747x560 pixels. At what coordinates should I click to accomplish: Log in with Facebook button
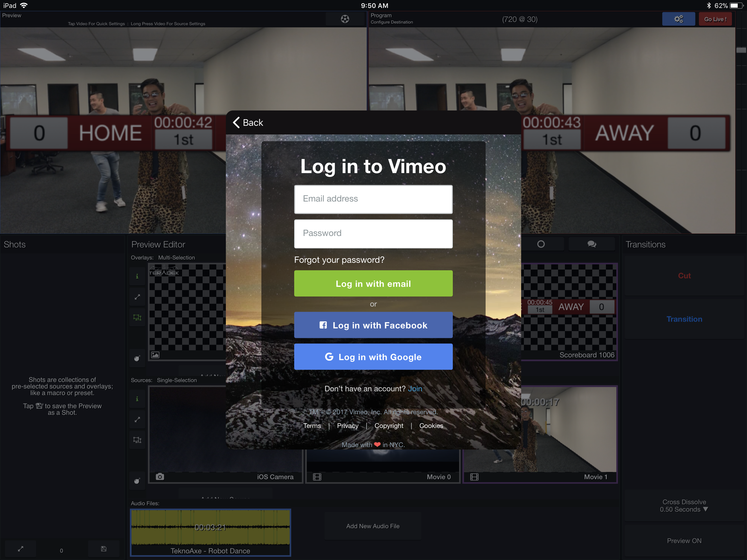373,325
